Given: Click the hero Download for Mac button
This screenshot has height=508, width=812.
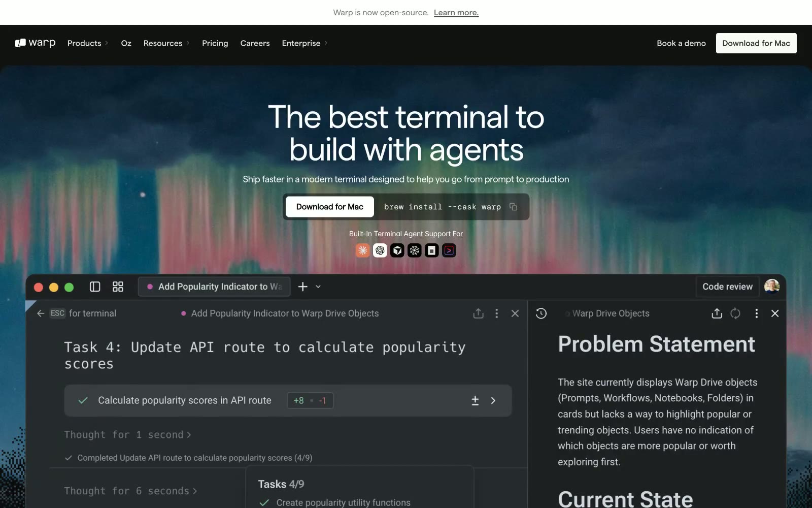Looking at the screenshot, I should click(330, 207).
